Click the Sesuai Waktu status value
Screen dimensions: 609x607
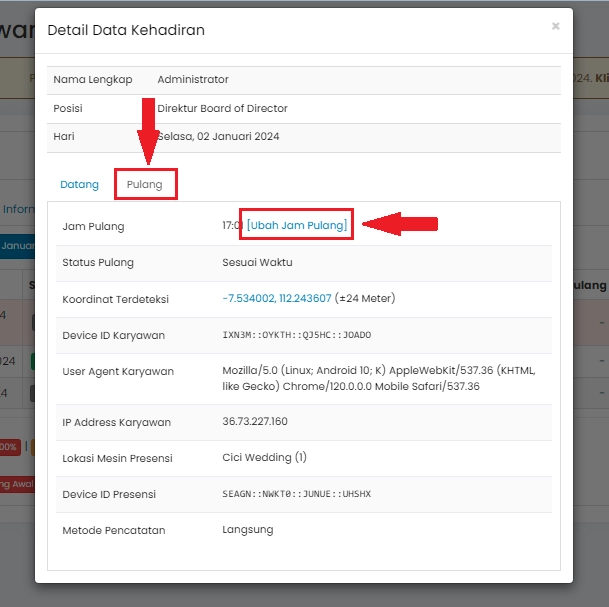[x=257, y=262]
